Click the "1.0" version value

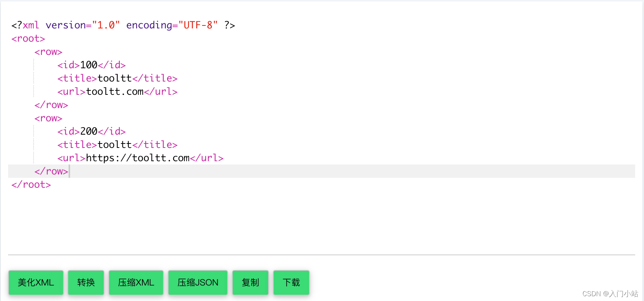[x=106, y=25]
